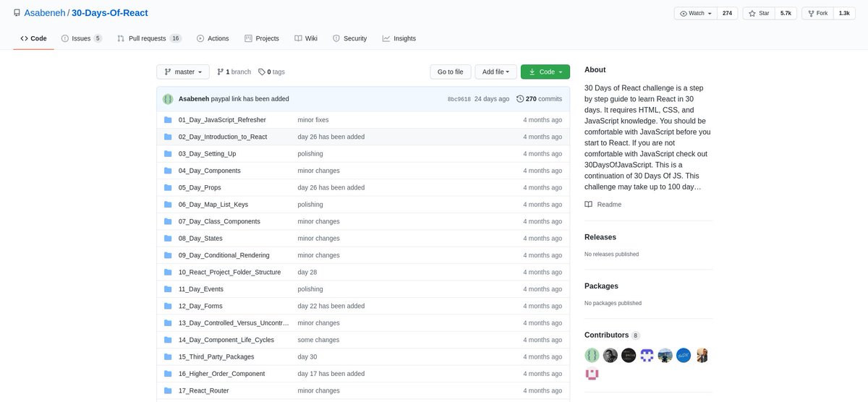
Task: View the 5.7k stargazers count
Action: coord(786,13)
